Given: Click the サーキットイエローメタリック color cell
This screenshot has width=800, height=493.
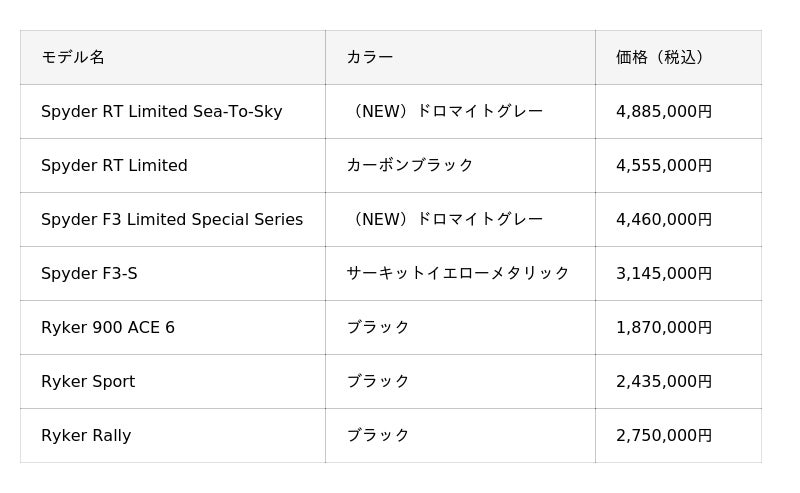Looking at the screenshot, I should tap(460, 274).
